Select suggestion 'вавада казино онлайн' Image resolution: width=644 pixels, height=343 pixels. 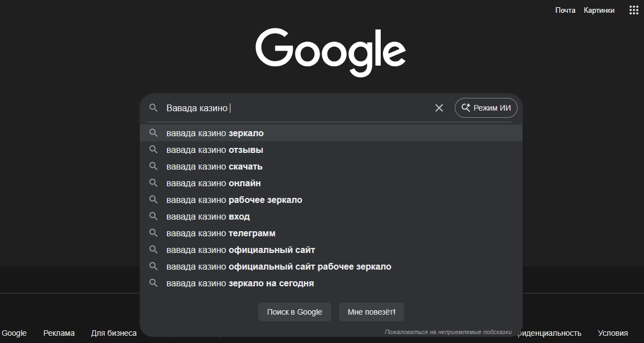pos(214,183)
